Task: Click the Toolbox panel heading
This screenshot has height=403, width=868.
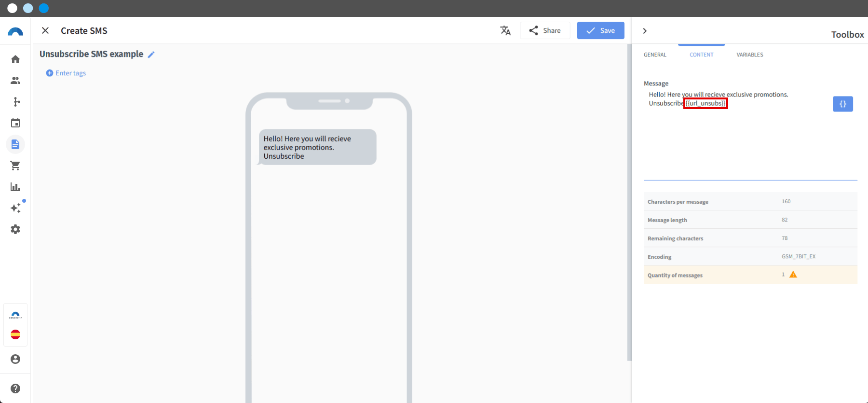Action: click(x=847, y=34)
